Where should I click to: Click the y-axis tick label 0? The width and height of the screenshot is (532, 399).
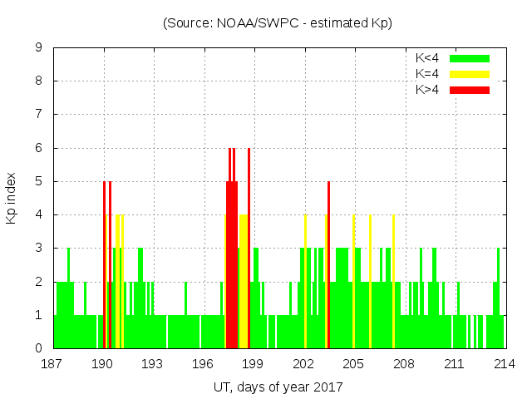point(39,348)
